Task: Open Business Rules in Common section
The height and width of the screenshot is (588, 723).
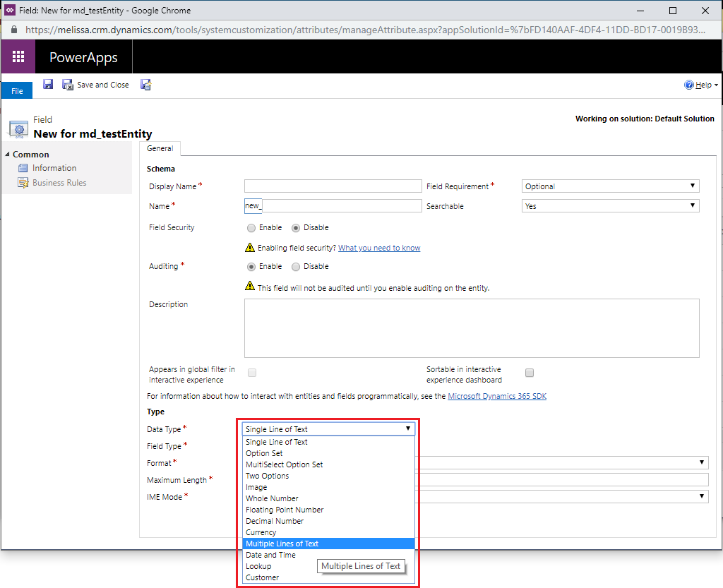Action: tap(59, 183)
